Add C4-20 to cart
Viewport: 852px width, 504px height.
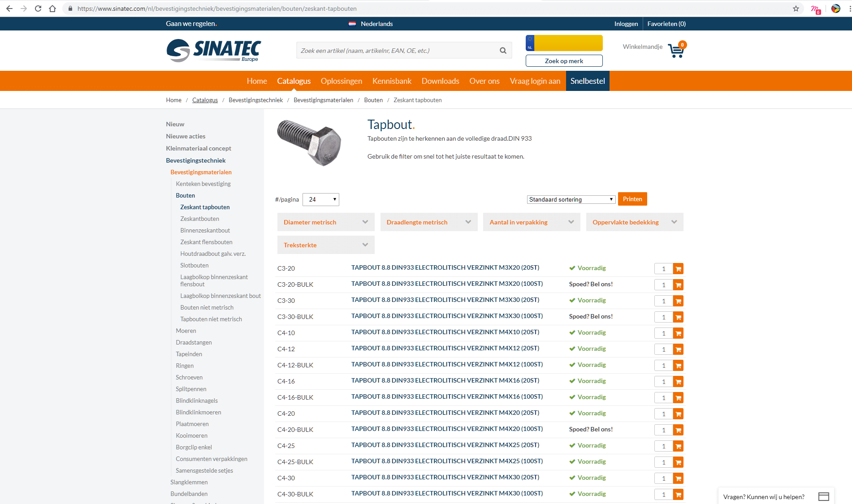point(678,414)
